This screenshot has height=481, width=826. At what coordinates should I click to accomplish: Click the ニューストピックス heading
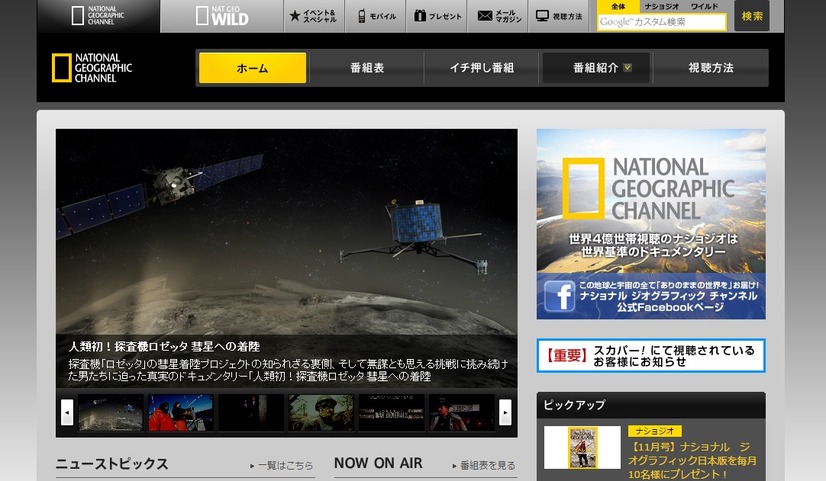click(112, 464)
